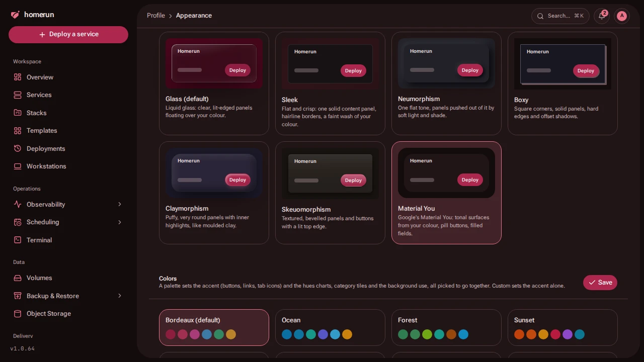The width and height of the screenshot is (644, 362).
Task: Expand the Scheduling submenu chevron
Action: point(120,222)
